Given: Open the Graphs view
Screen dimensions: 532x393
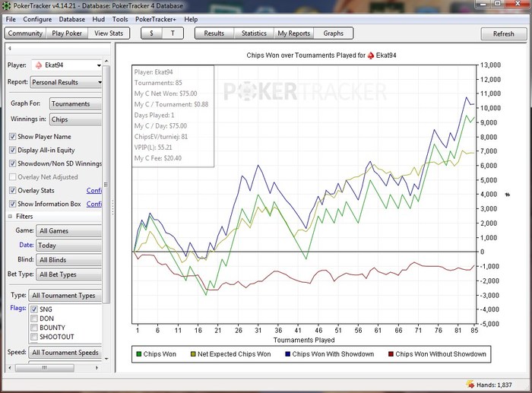Looking at the screenshot, I should pyautogui.click(x=333, y=33).
